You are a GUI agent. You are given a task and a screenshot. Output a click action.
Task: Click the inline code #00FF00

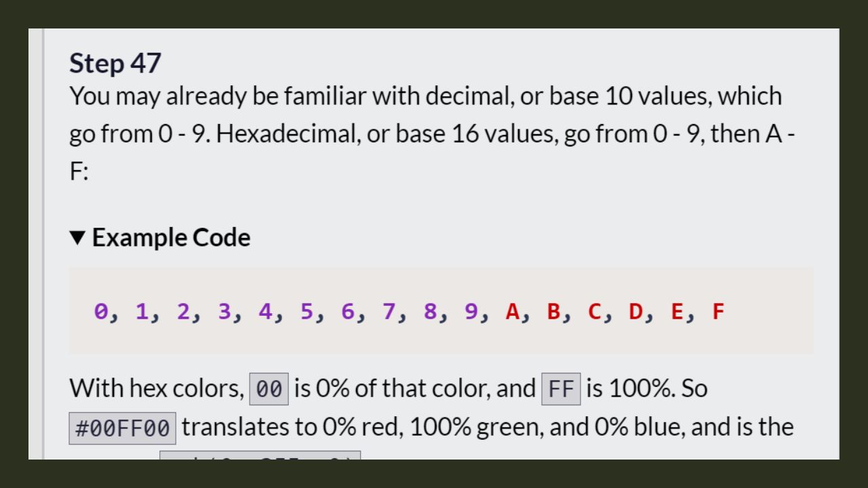[123, 428]
